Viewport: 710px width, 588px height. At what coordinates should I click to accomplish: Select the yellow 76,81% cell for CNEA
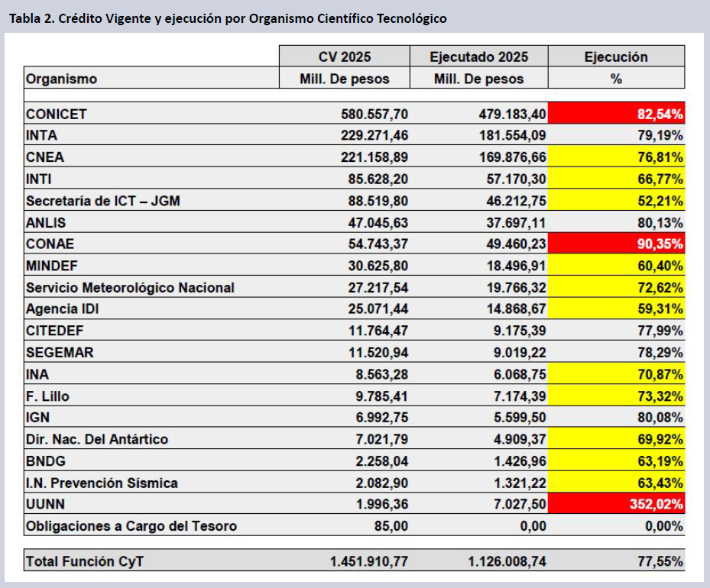coord(616,157)
